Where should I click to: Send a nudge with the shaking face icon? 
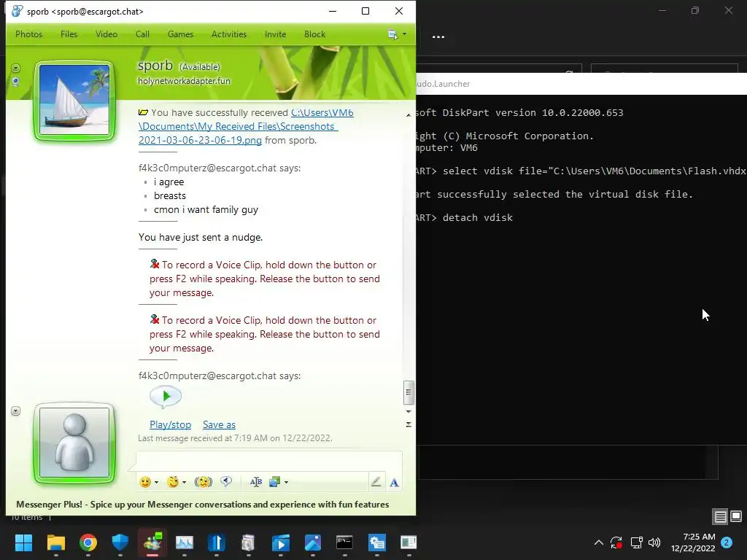(204, 482)
